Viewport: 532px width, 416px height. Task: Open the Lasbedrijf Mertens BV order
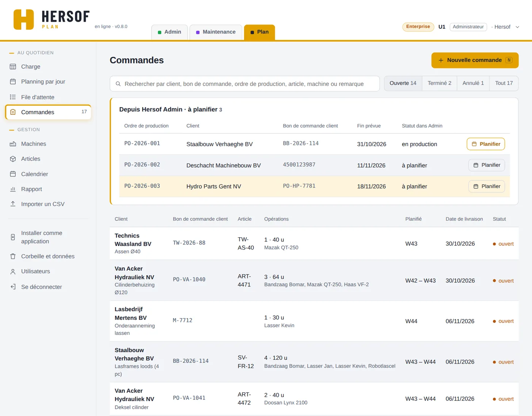pos(314,321)
